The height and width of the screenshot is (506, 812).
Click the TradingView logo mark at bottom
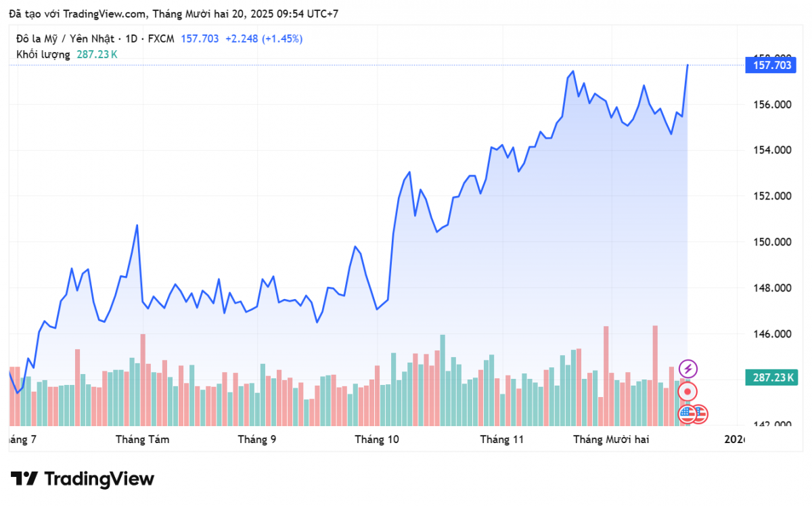coord(23,479)
